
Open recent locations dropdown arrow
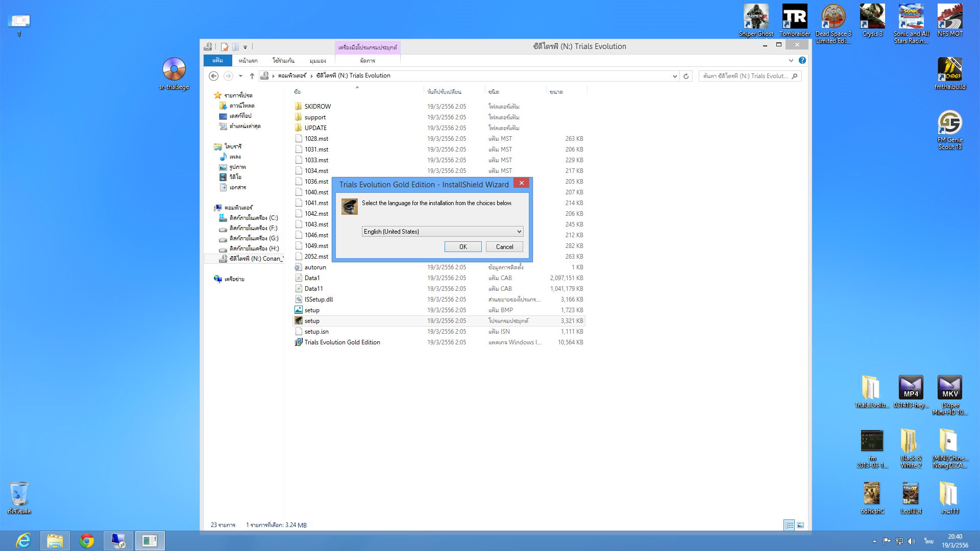[x=240, y=76]
